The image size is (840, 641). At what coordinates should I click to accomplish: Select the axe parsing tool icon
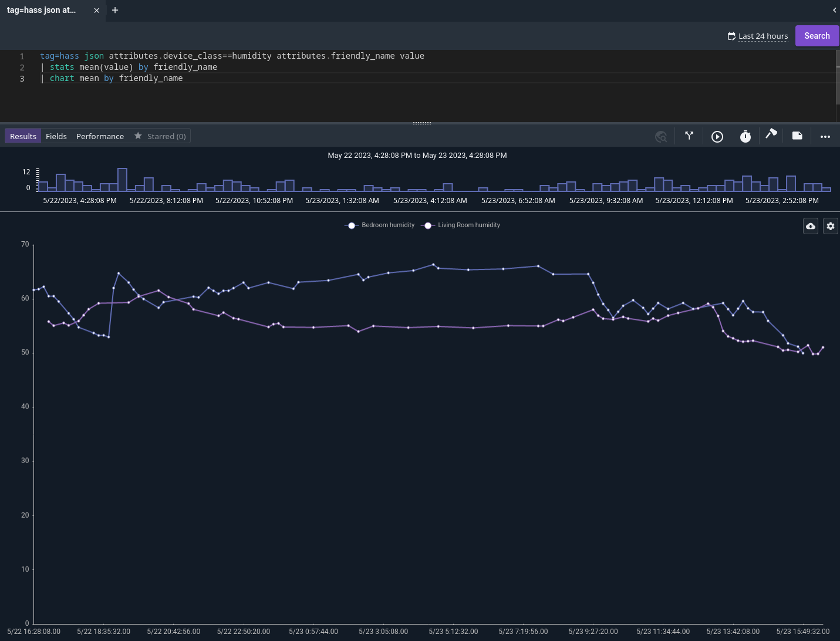[771, 135]
